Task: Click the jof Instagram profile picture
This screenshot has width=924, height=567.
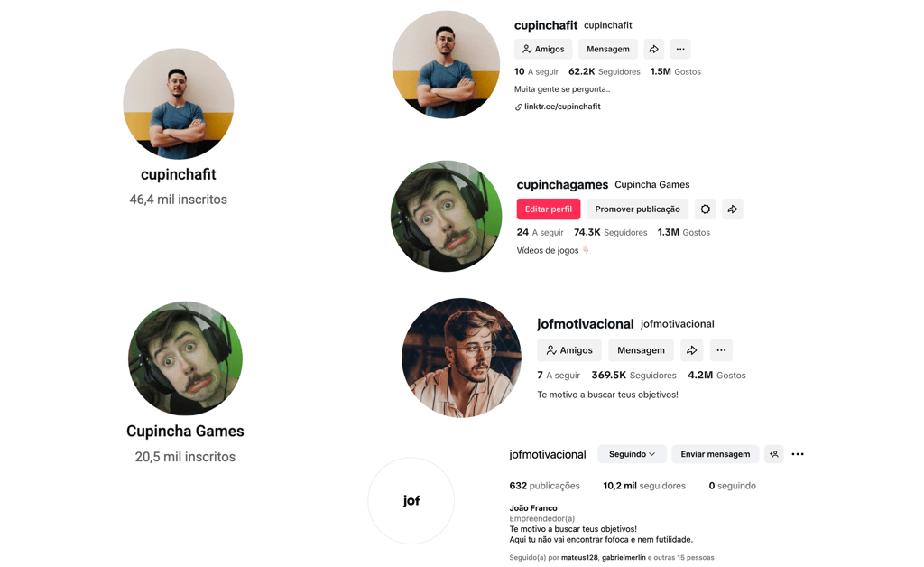Action: click(411, 500)
